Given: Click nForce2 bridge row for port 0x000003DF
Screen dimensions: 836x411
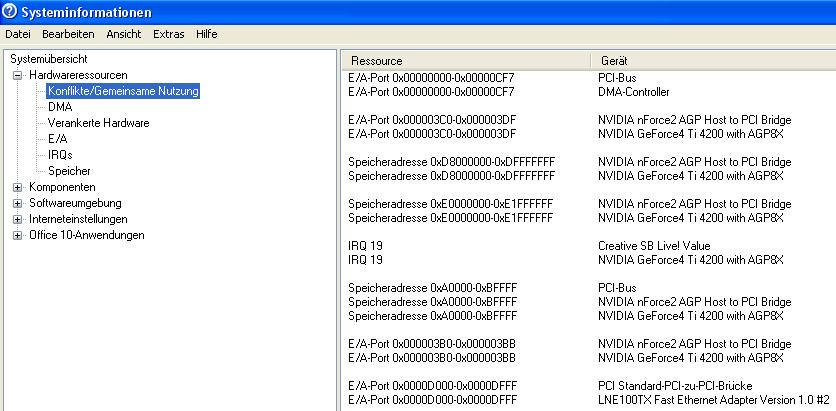Looking at the screenshot, I should (x=589, y=120).
